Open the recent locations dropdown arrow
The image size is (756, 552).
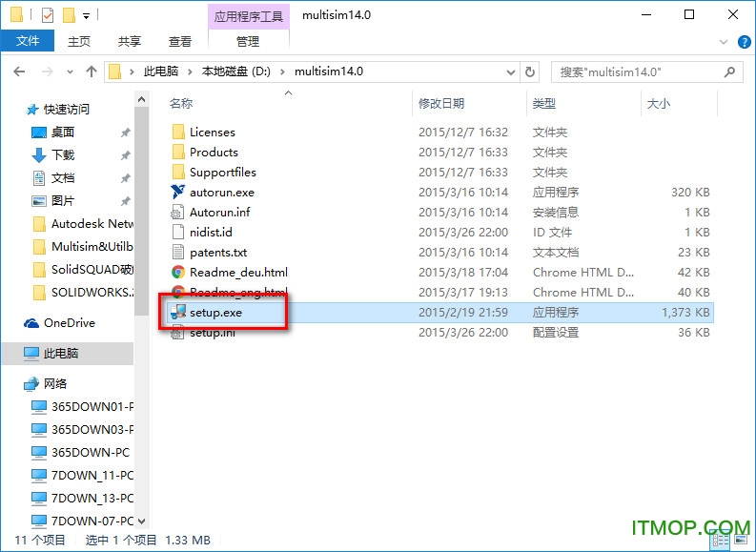point(70,72)
